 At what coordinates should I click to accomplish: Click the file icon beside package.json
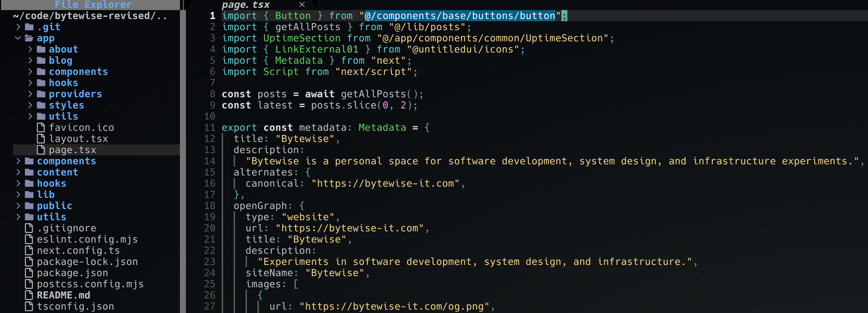29,273
